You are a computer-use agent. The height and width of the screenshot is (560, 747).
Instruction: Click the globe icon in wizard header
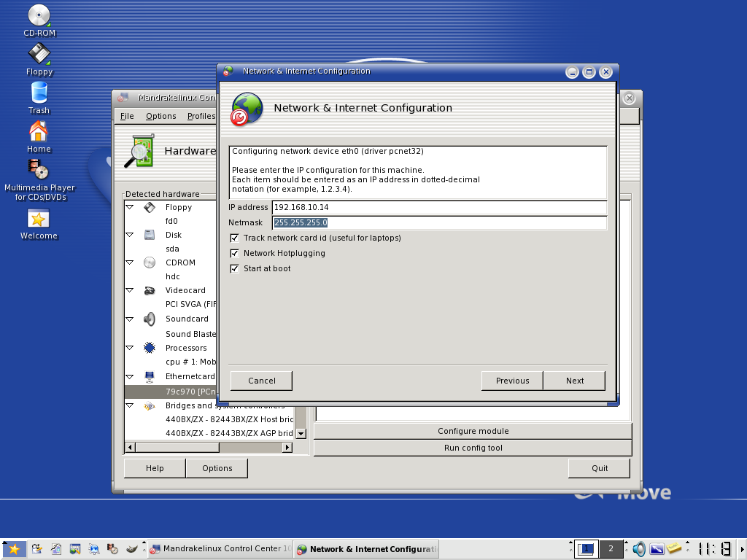click(247, 109)
